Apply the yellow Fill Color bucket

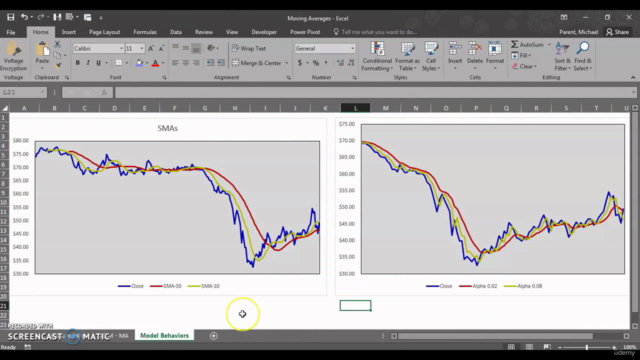139,63
